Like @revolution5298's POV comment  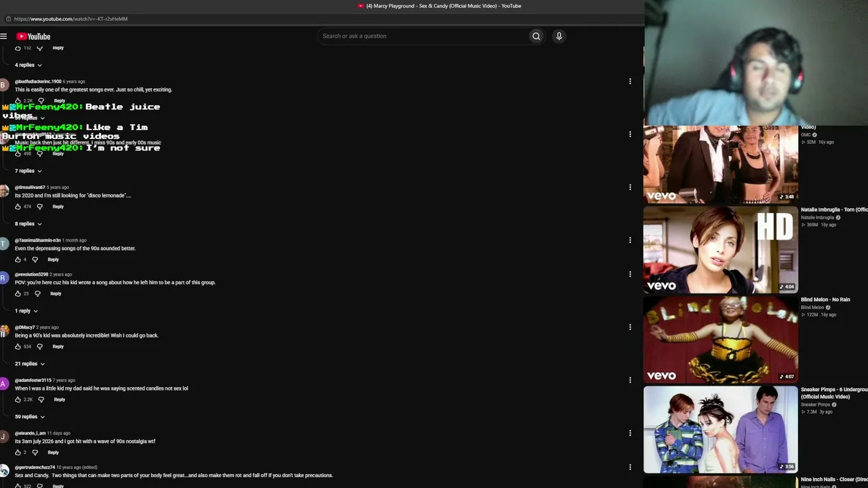18,293
